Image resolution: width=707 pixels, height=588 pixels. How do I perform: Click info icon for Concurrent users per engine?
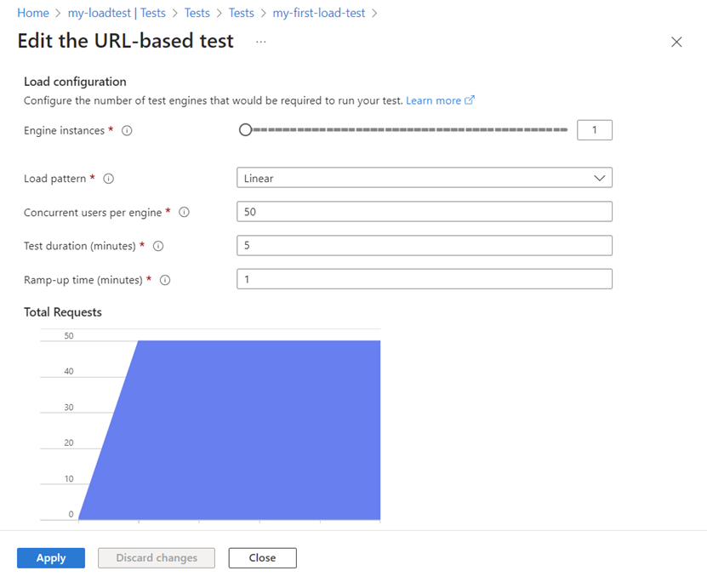point(184,212)
